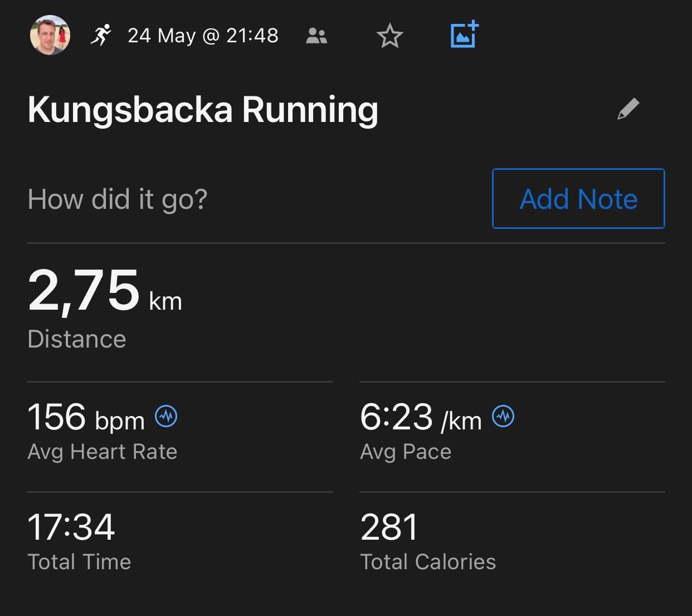692x616 pixels.
Task: Open the avg pace insights icon
Action: [x=503, y=416]
